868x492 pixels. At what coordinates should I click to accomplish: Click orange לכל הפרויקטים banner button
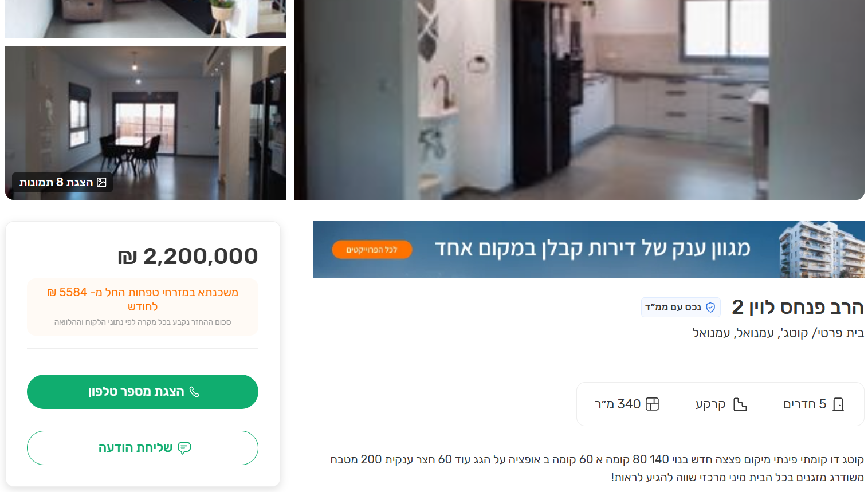point(372,250)
